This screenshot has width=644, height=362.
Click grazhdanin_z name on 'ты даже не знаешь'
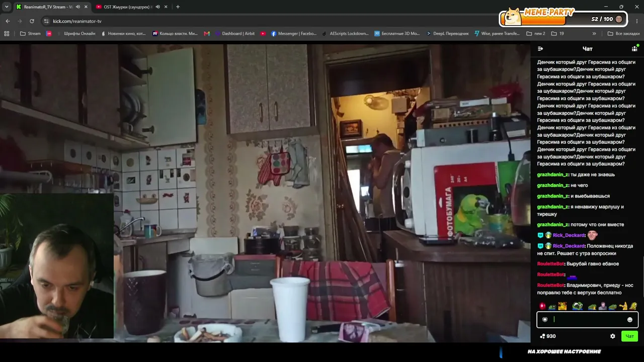click(x=553, y=175)
